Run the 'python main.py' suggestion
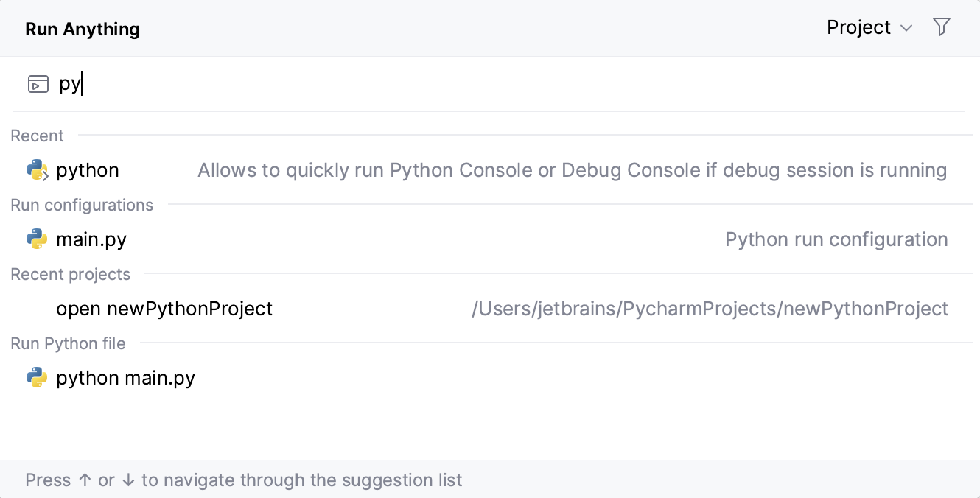 click(x=126, y=378)
